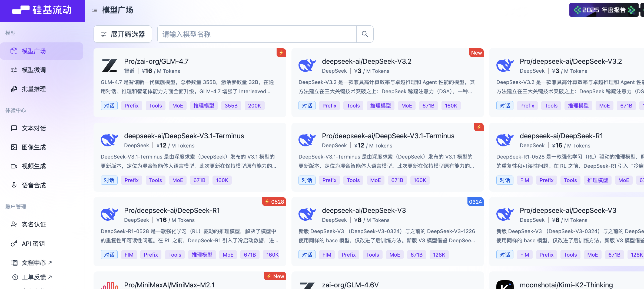
Task: Click the Kimi-K2-Thinking moonshot logo
Action: click(505, 285)
